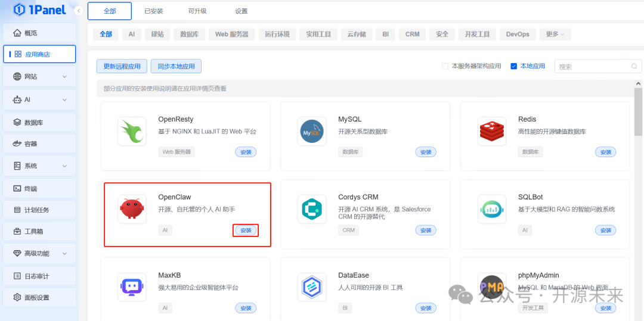Install the Cordys CRM app
Image resolution: width=644 pixels, height=321 pixels.
pos(426,230)
